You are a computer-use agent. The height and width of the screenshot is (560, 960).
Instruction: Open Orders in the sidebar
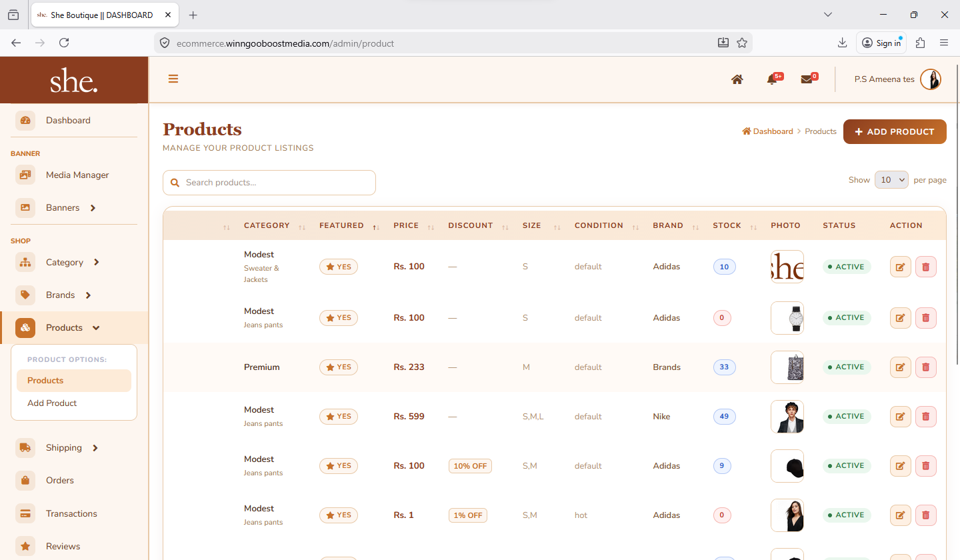pyautogui.click(x=60, y=481)
